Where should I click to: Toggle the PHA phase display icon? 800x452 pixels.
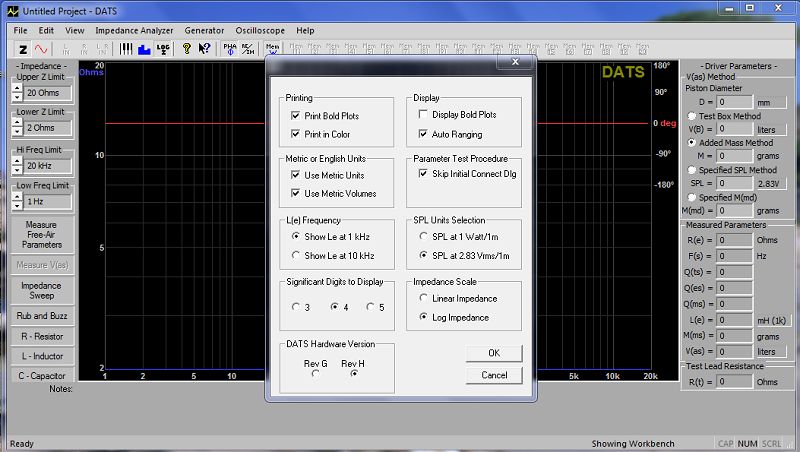point(230,49)
